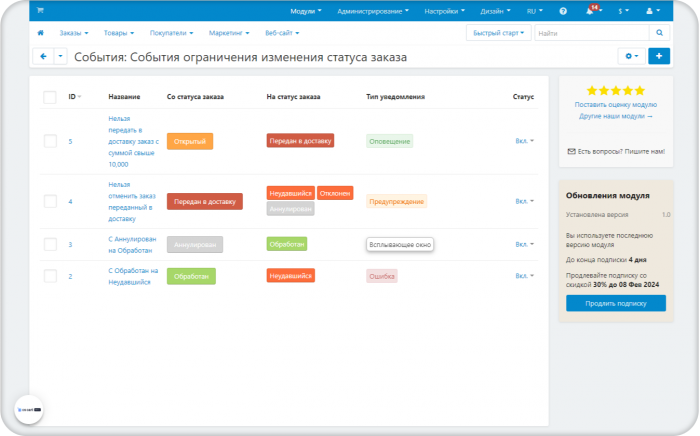This screenshot has width=700, height=436.
Task: Click the five-star rating icons
Action: coord(615,91)
